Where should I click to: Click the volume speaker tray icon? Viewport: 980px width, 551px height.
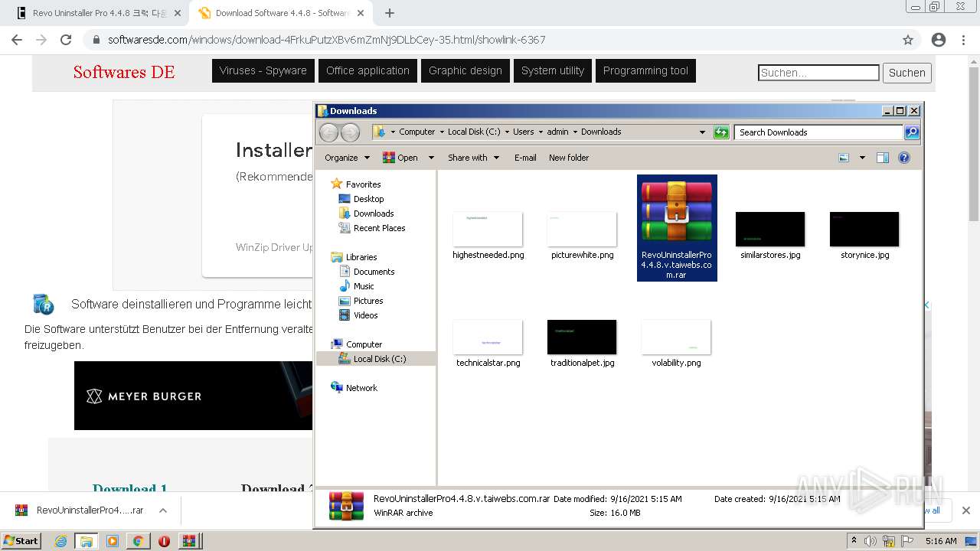click(x=871, y=541)
